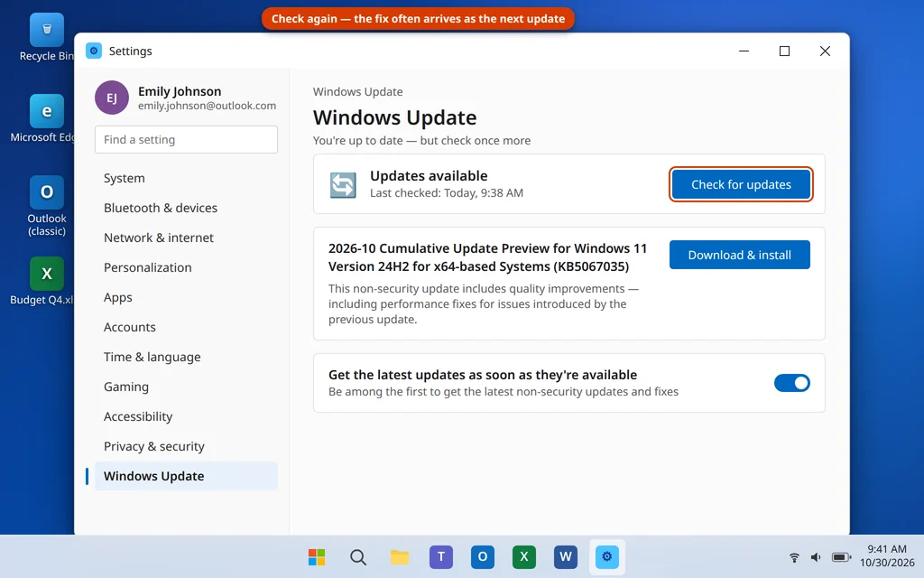924x578 pixels.
Task: Open the Windows Start button
Action: (x=317, y=556)
